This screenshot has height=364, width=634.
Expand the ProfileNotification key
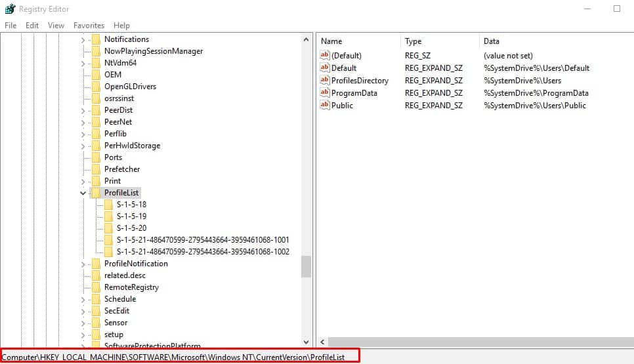83,264
